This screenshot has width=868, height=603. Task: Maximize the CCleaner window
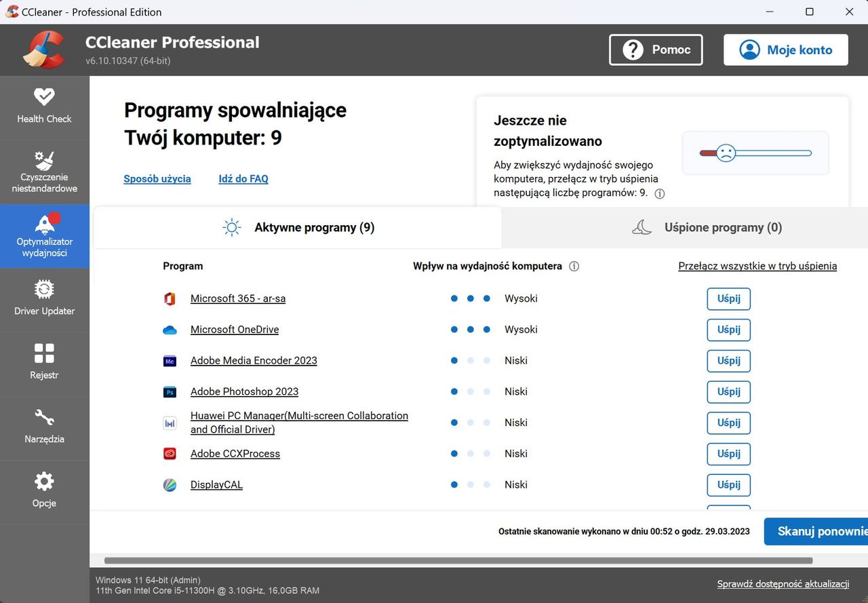click(810, 12)
